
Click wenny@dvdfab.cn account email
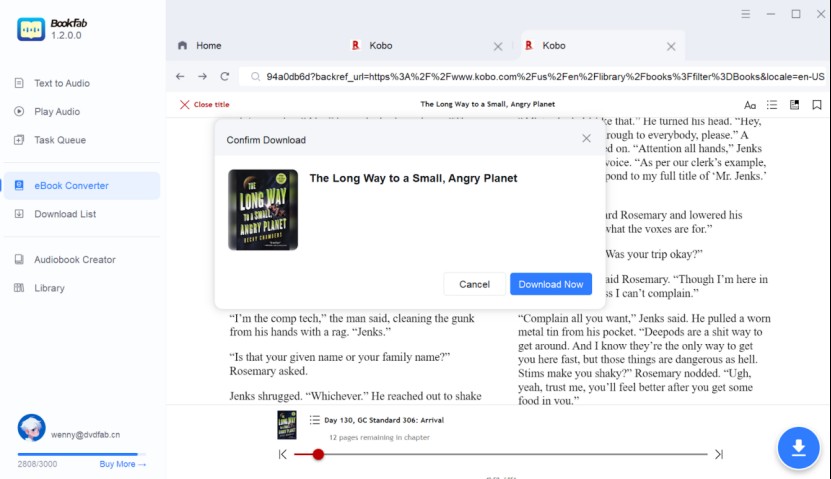(85, 434)
